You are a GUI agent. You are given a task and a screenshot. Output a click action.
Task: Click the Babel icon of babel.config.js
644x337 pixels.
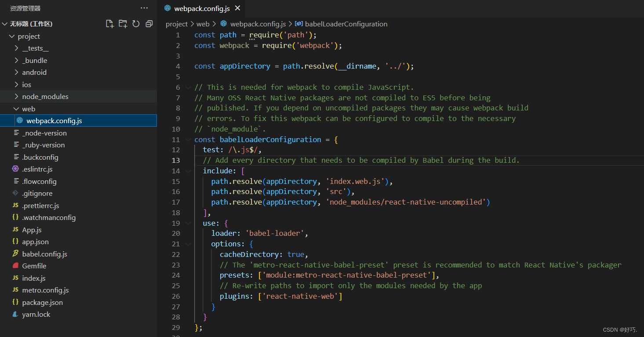coord(15,254)
